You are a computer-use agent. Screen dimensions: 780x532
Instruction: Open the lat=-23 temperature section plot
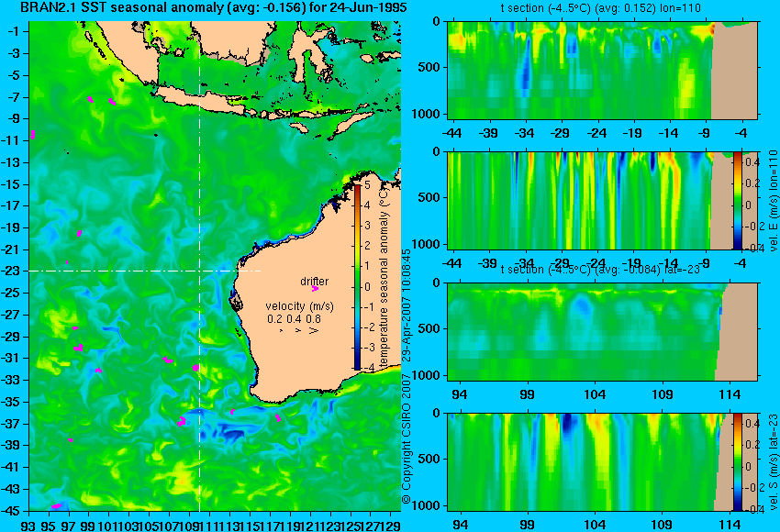pyautogui.click(x=602, y=332)
